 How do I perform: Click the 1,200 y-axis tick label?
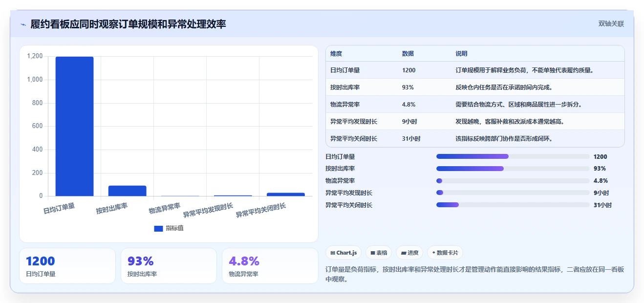click(35, 56)
